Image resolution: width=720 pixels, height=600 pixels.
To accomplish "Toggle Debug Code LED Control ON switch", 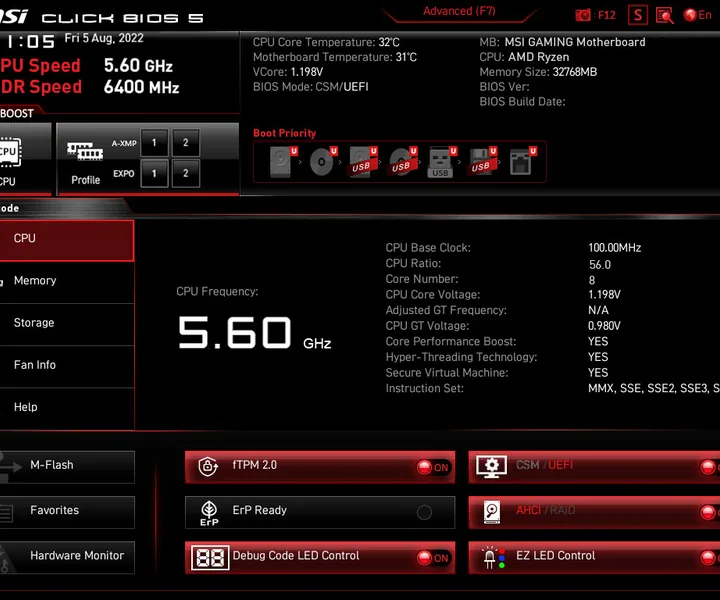I will pyautogui.click(x=433, y=558).
